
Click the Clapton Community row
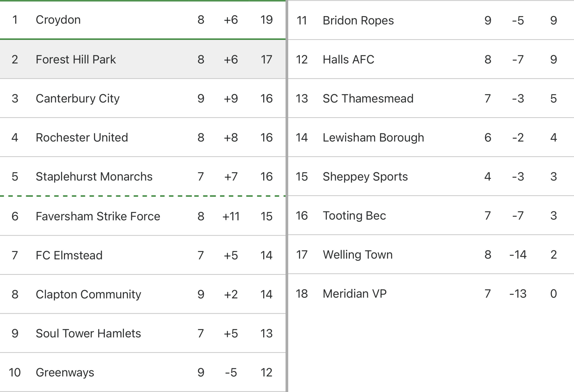click(143, 294)
